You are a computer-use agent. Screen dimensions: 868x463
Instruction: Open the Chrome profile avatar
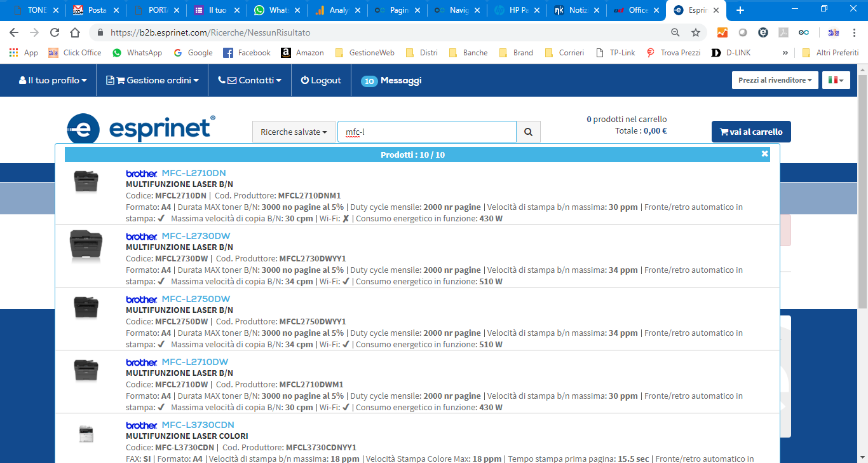[x=834, y=32]
